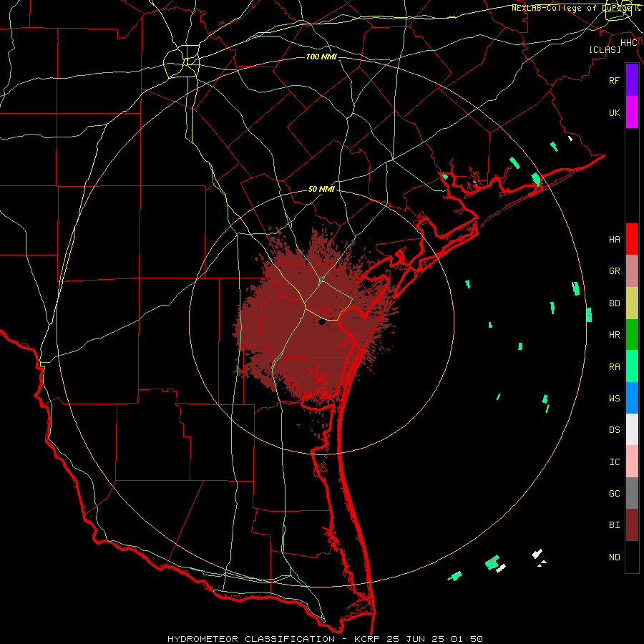Click the 100 NMI range ring label

click(x=321, y=57)
